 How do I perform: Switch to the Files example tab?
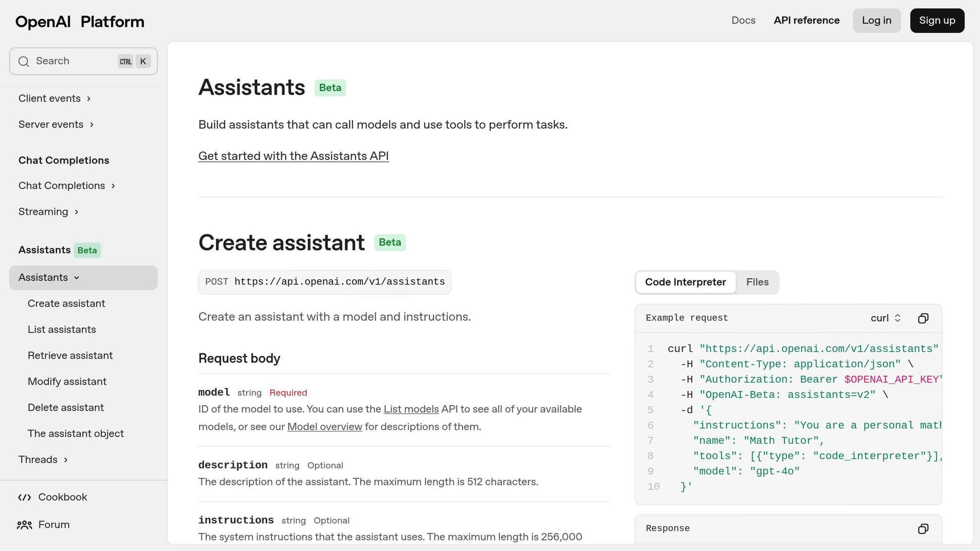click(x=757, y=282)
